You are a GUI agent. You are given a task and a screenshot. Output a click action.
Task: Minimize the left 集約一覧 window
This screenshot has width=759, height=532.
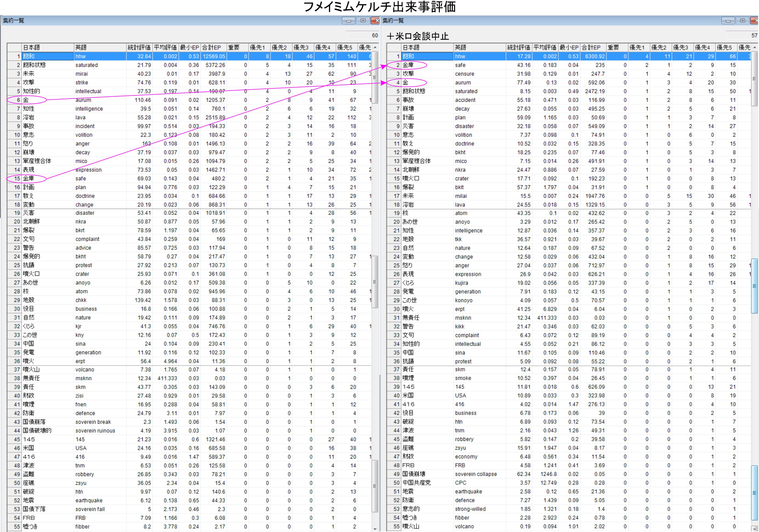348,21
